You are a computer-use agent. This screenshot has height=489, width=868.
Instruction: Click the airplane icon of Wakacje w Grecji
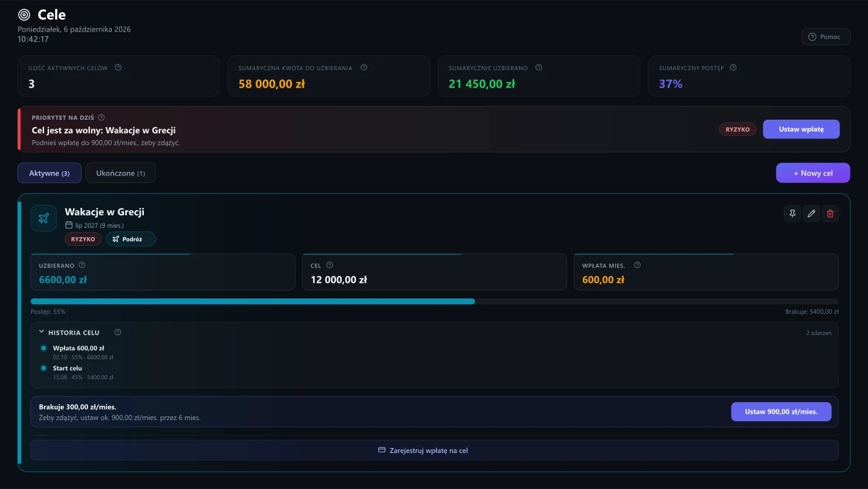click(43, 218)
